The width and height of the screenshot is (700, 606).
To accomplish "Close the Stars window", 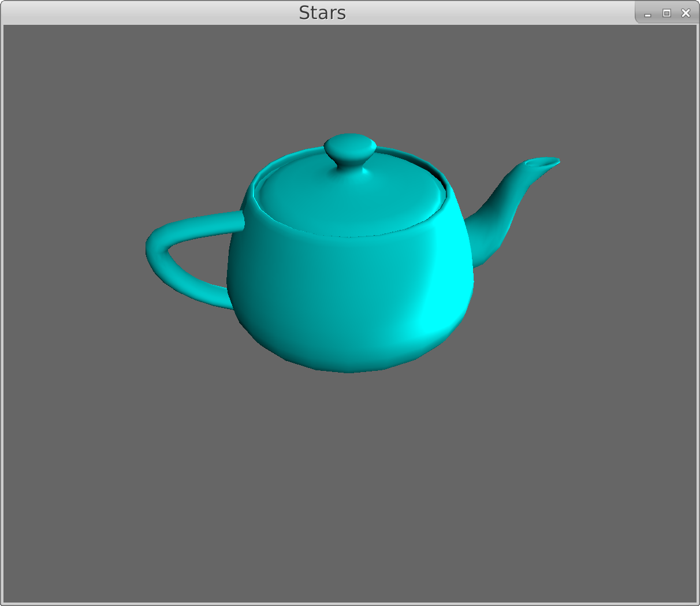I will pyautogui.click(x=686, y=13).
